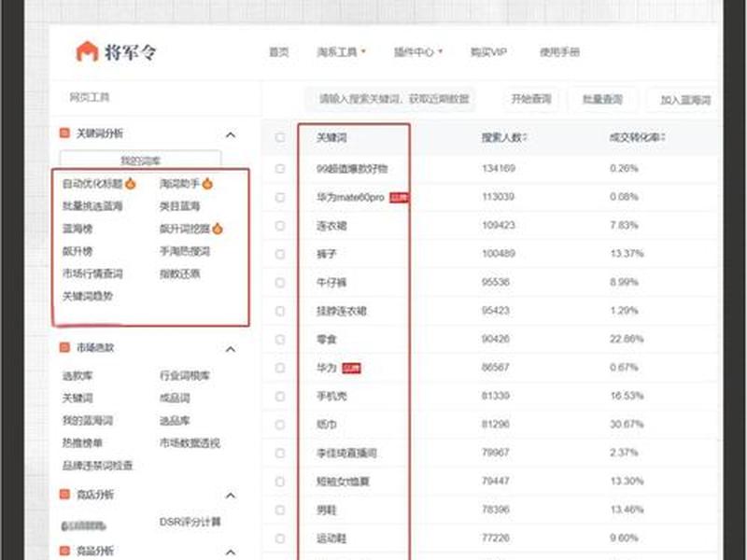Open the 淘系工具 dropdown menu
This screenshot has width=747, height=560.
[x=341, y=51]
